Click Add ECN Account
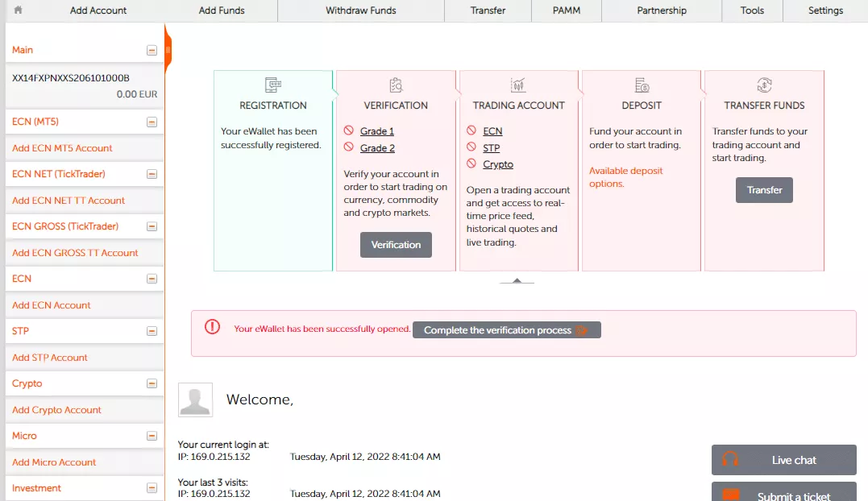868x501 pixels. [51, 305]
